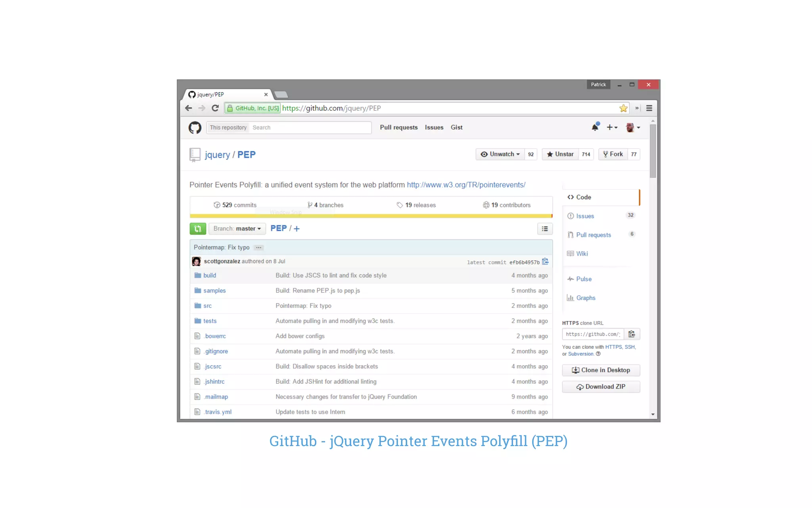This screenshot has height=508, width=812.
Task: Click the file list view icon button
Action: click(545, 229)
